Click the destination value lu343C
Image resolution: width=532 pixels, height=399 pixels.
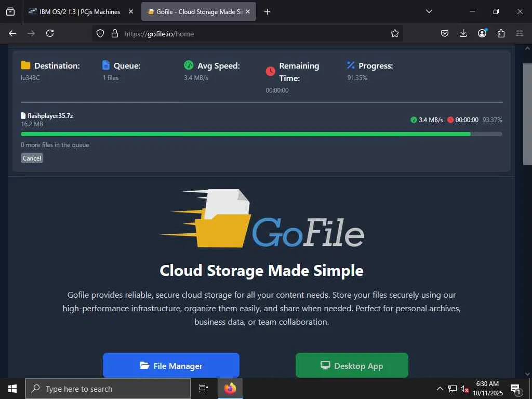[30, 78]
